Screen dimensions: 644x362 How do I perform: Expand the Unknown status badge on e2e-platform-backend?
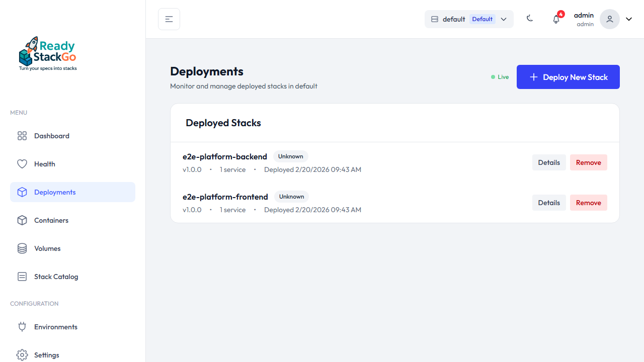click(290, 156)
